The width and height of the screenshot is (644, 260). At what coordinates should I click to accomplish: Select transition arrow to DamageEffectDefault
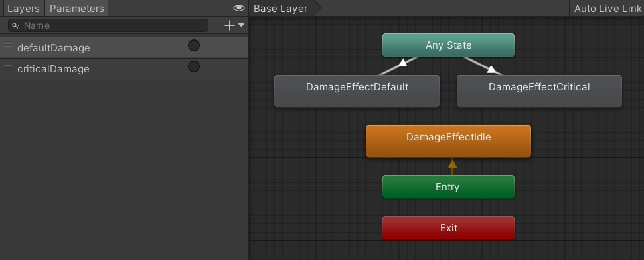click(x=403, y=63)
